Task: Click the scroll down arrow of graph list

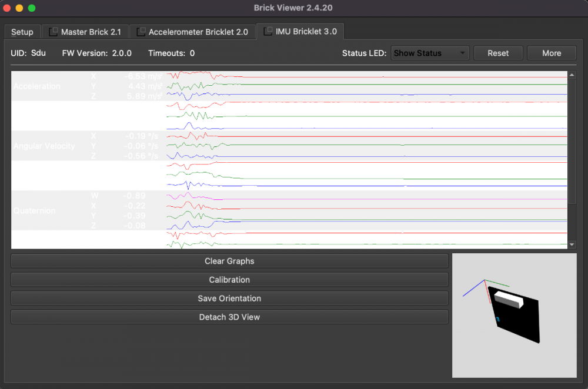Action: click(x=572, y=244)
